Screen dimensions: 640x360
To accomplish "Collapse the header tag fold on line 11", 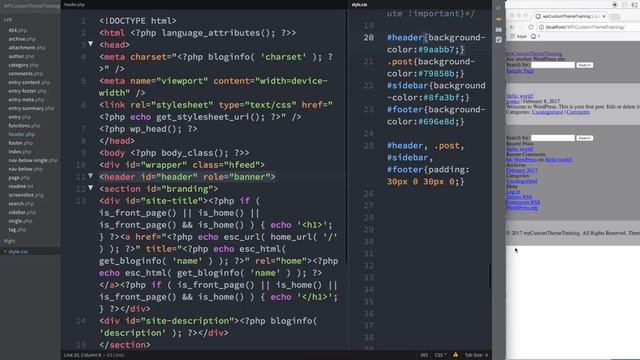I will coord(91,176).
